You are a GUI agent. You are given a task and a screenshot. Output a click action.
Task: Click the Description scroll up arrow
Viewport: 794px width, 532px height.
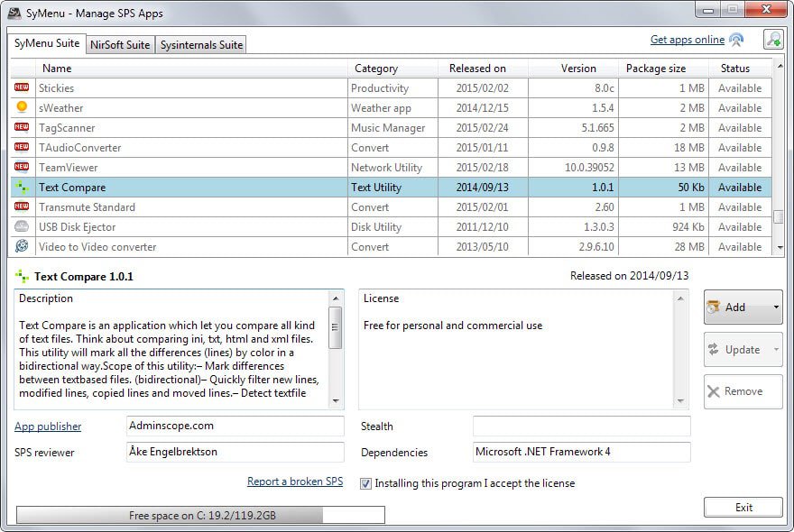click(336, 298)
